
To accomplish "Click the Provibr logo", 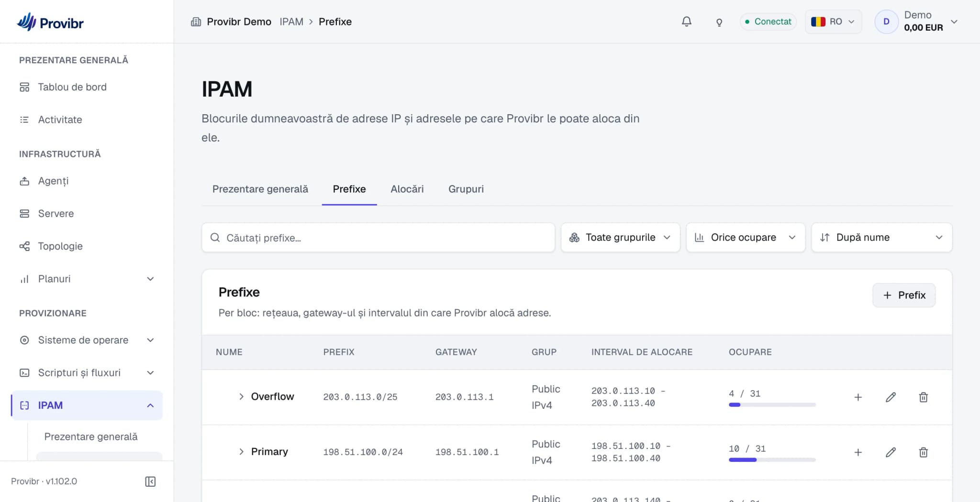I will pos(50,22).
